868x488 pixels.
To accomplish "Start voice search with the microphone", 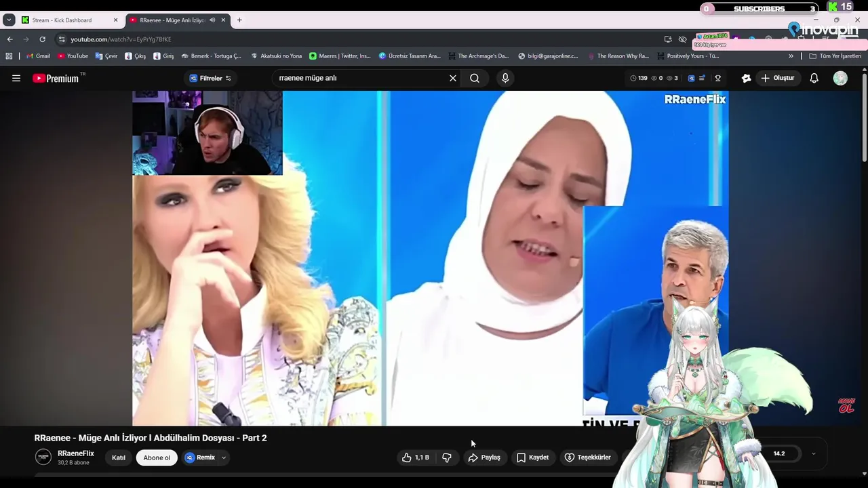I will point(505,78).
